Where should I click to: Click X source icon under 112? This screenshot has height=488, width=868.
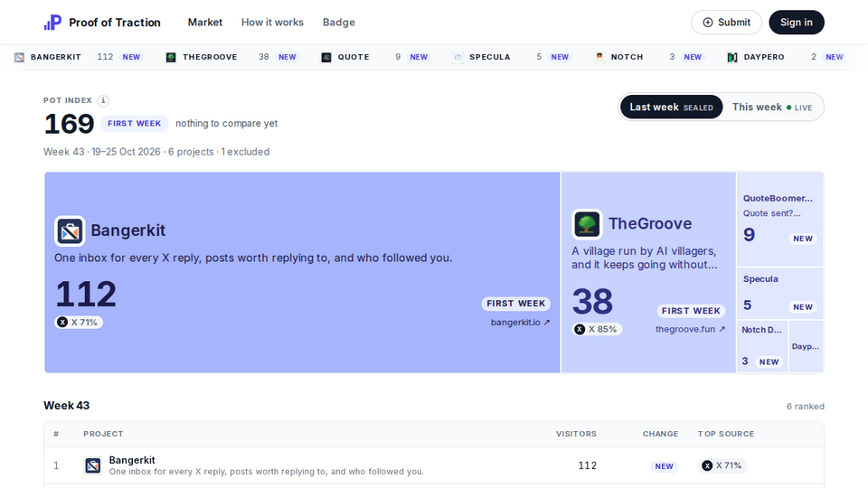coord(62,322)
